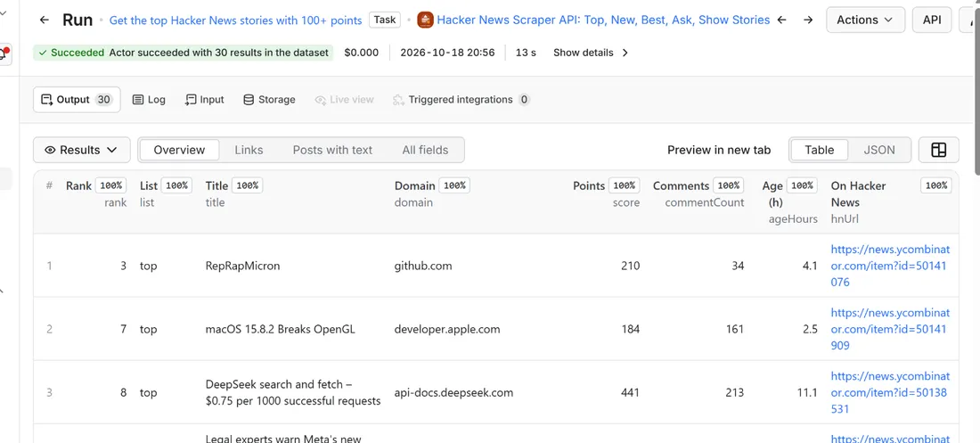
Task: Click Comments column 100% badge
Action: point(729,185)
